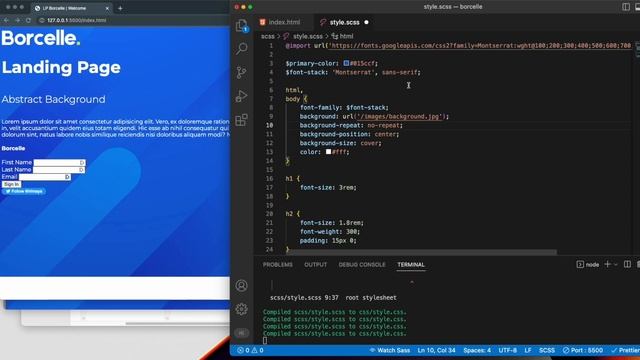Click Follow twitter button on landing page
The width and height of the screenshot is (640, 360).
point(23,191)
